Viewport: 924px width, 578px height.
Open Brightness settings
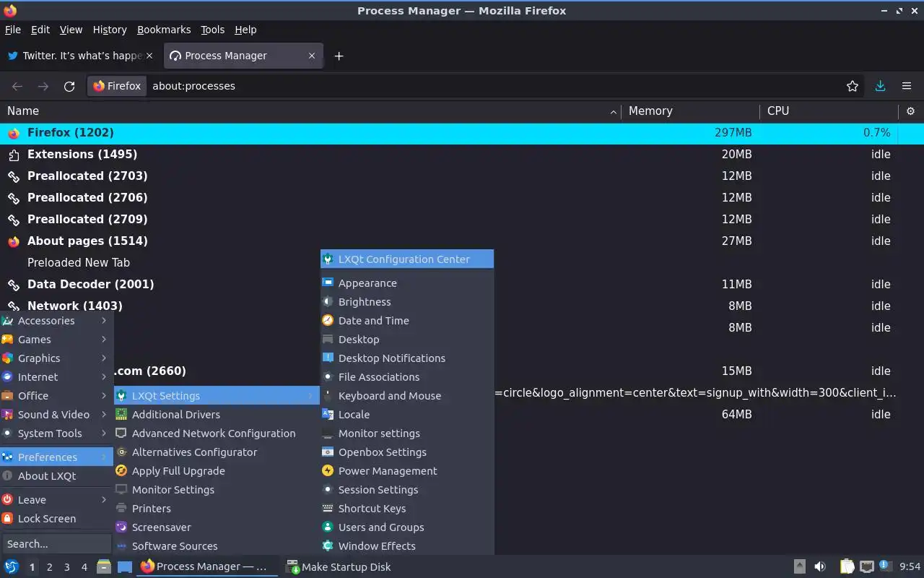click(407, 302)
